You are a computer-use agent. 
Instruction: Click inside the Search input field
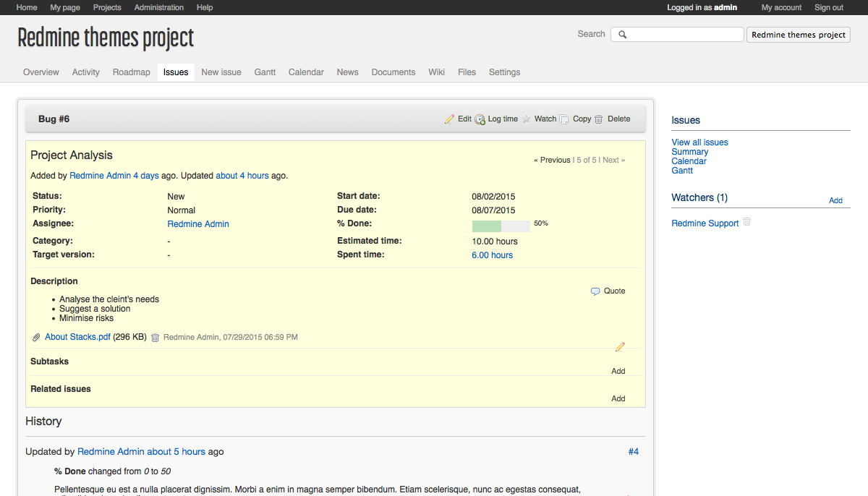click(677, 35)
